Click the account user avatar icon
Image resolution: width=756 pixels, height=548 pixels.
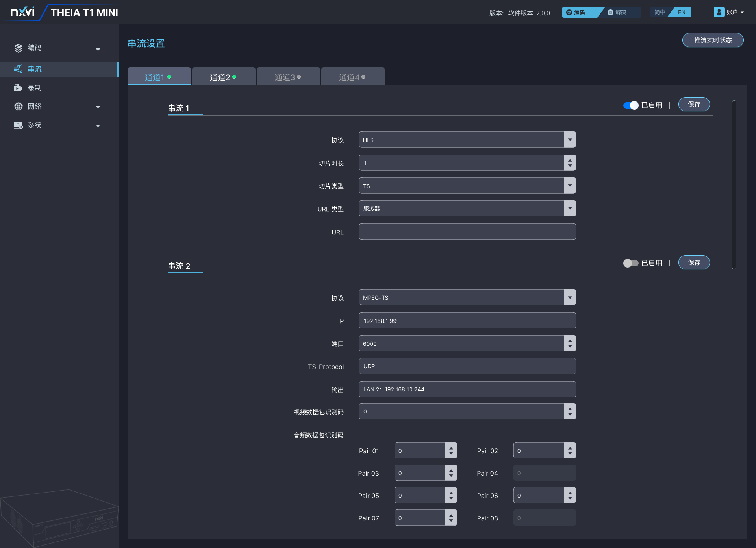pyautogui.click(x=719, y=12)
